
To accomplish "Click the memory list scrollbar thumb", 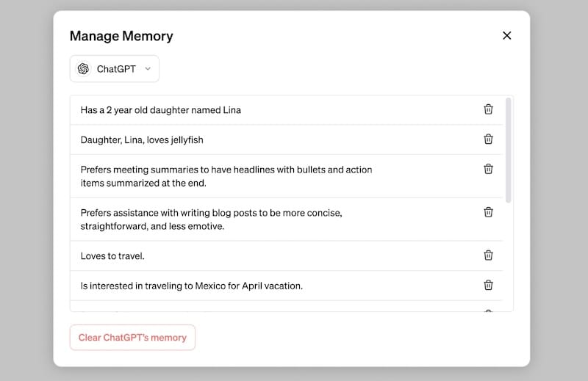I will [508, 150].
